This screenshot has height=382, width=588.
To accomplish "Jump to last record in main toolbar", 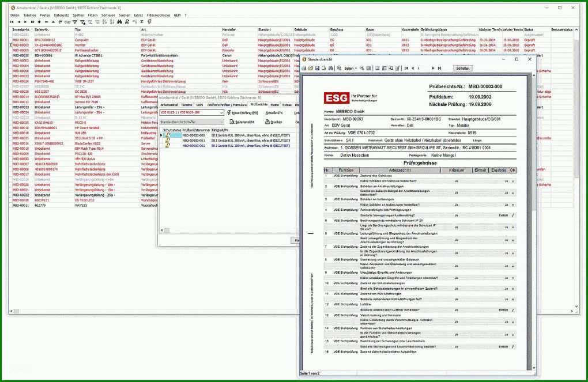I will tap(32, 22).
